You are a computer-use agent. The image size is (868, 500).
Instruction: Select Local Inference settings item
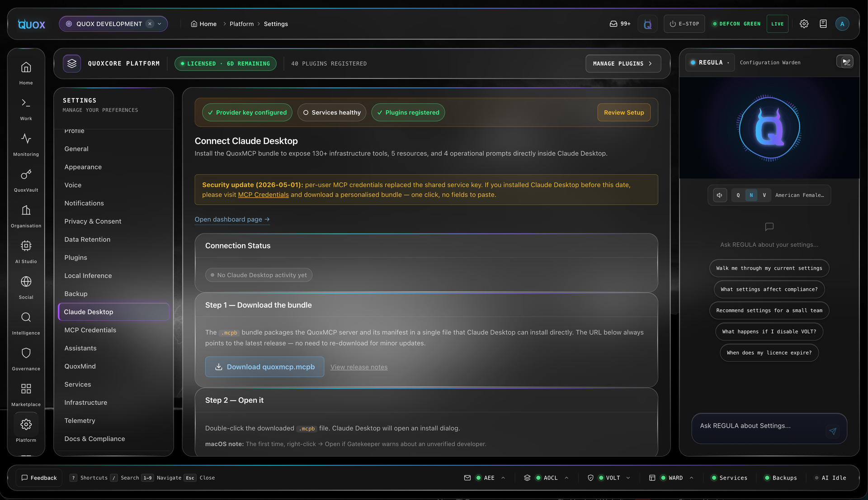tap(113, 276)
